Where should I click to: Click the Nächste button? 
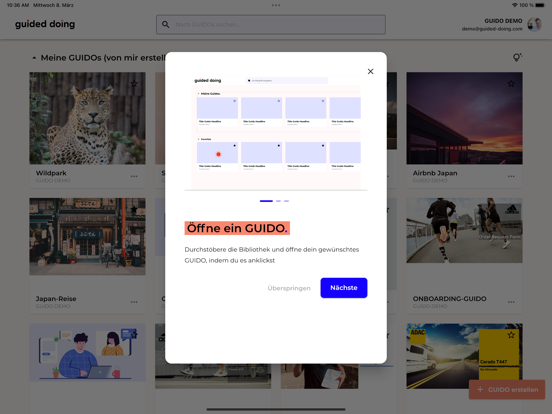coord(344,288)
